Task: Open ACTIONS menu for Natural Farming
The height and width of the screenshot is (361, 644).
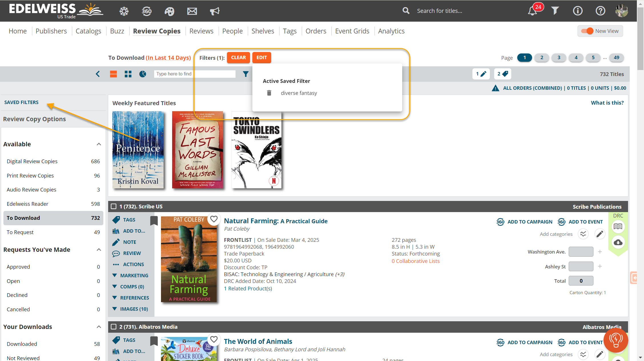Action: [x=128, y=264]
